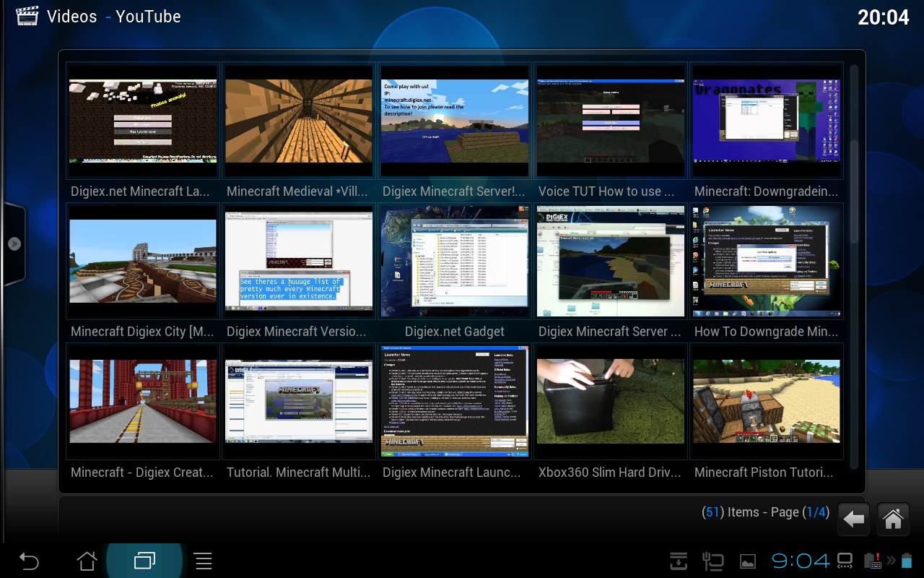Open the side panel arrow handle

click(x=14, y=243)
